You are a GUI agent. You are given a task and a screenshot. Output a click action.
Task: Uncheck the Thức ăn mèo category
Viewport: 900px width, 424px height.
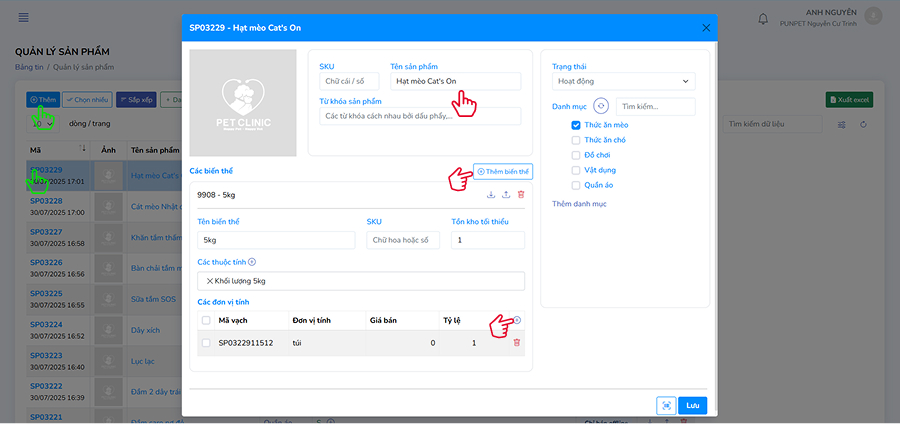point(576,125)
